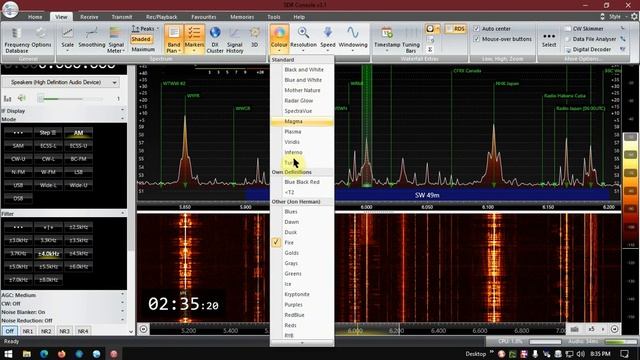
Task: Open the notification center icon
Action: click(x=624, y=354)
